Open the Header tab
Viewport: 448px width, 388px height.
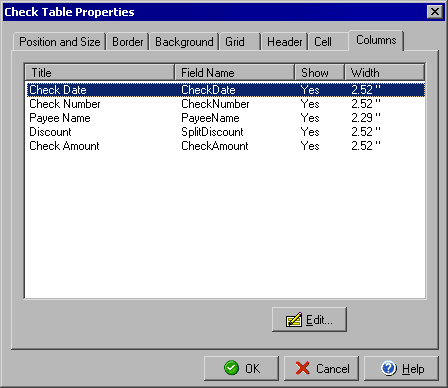pyautogui.click(x=284, y=42)
